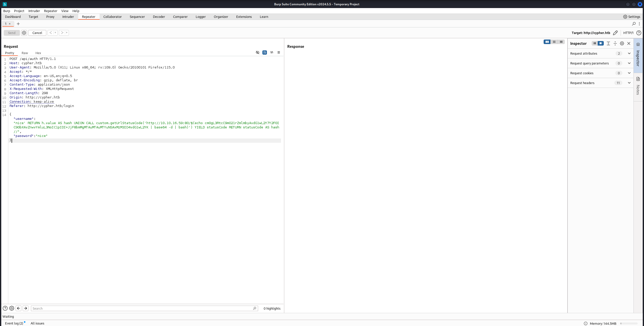Click HTTP/1 protocol selector

tap(628, 33)
